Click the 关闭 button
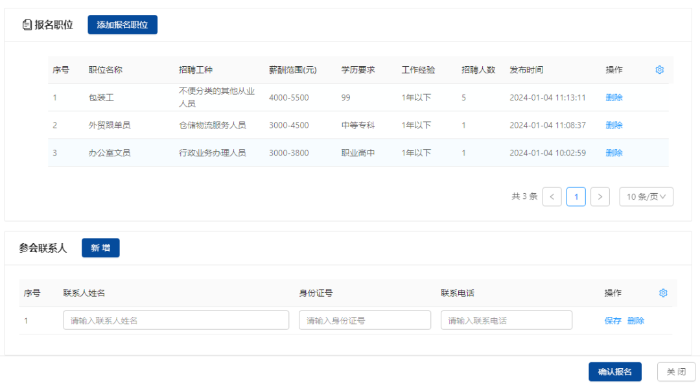 pos(676,372)
